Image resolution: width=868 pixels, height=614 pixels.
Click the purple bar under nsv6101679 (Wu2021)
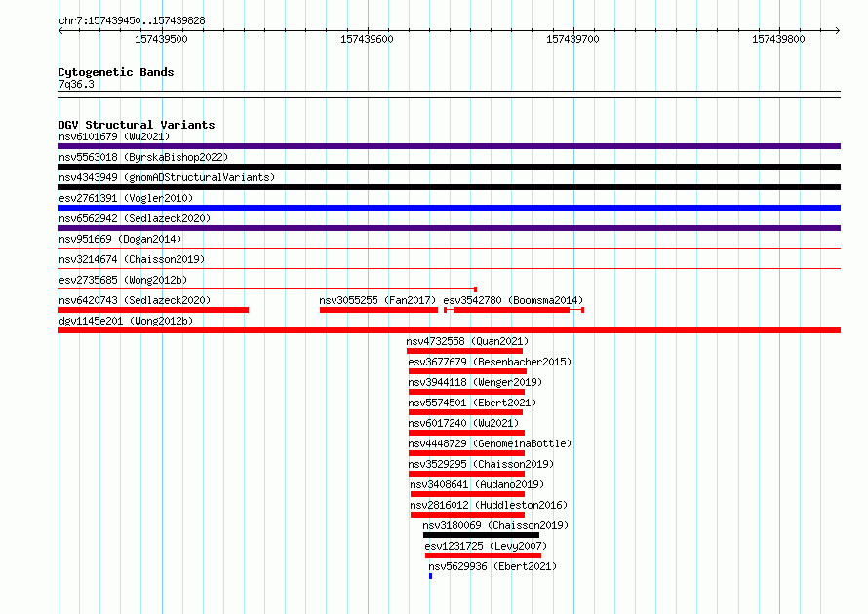pyautogui.click(x=449, y=146)
